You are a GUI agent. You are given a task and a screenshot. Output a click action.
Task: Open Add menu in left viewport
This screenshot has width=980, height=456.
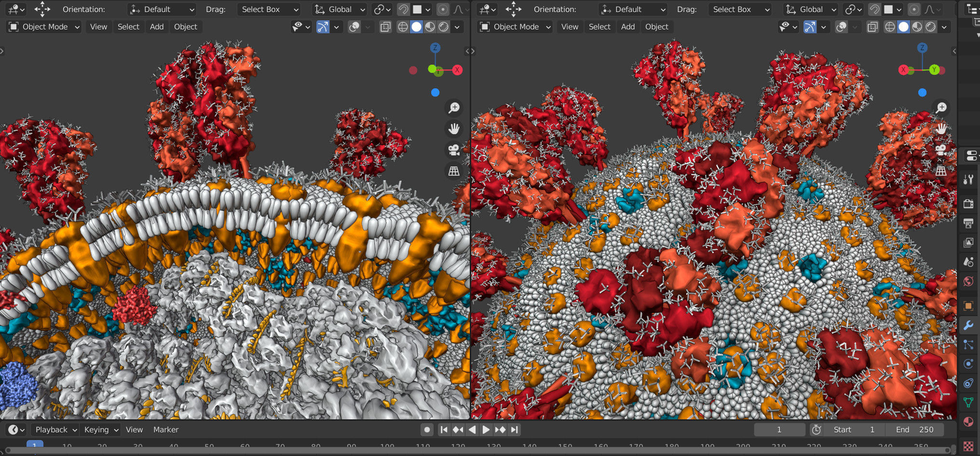157,27
